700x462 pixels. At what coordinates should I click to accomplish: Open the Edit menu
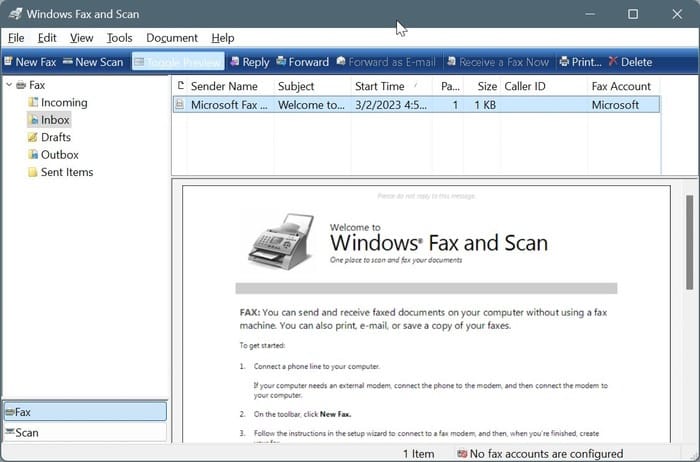click(x=47, y=38)
